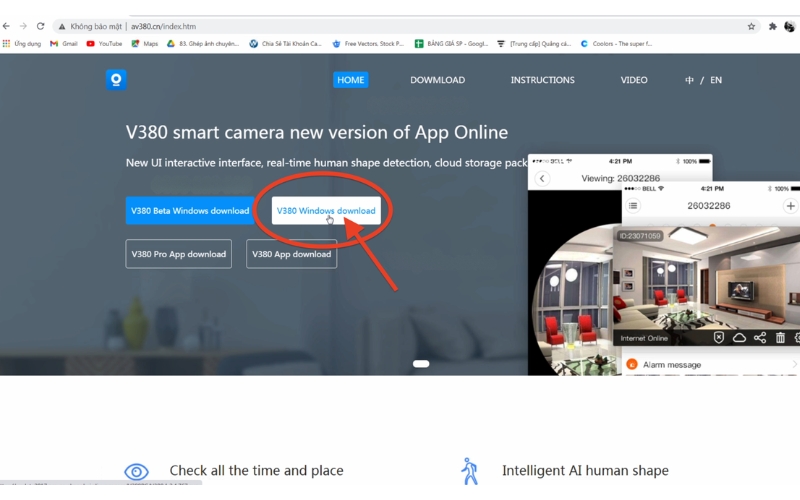The image size is (800, 500).
Task: Click the camera preview ID:23071059 thumbnail
Action: [706, 286]
